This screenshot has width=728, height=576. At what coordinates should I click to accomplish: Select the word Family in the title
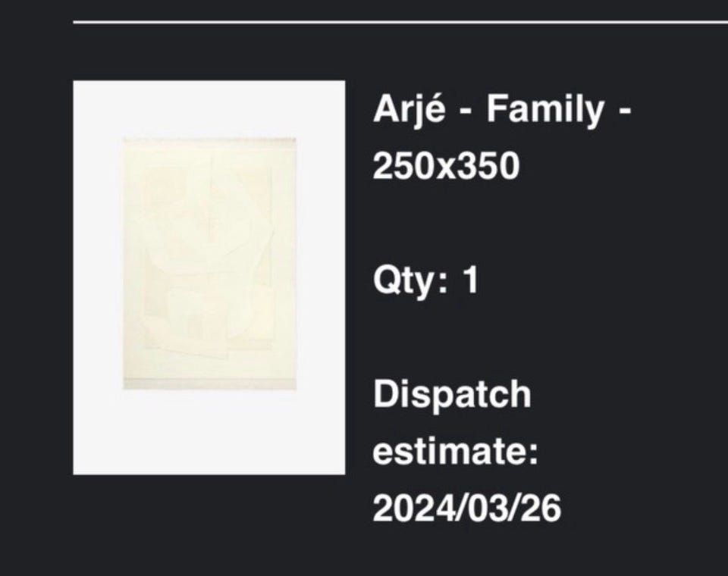[x=544, y=111]
